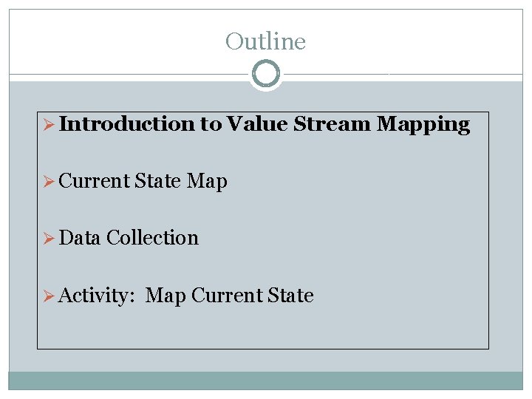Screen dimensions: 532x399
Task: Click the white header area left of "Outline"
Action: pos(111,41)
